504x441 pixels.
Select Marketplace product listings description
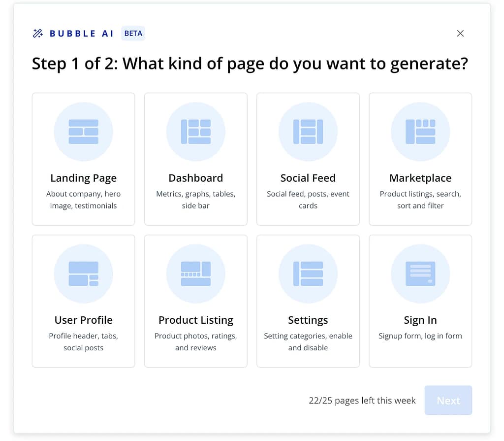click(420, 200)
